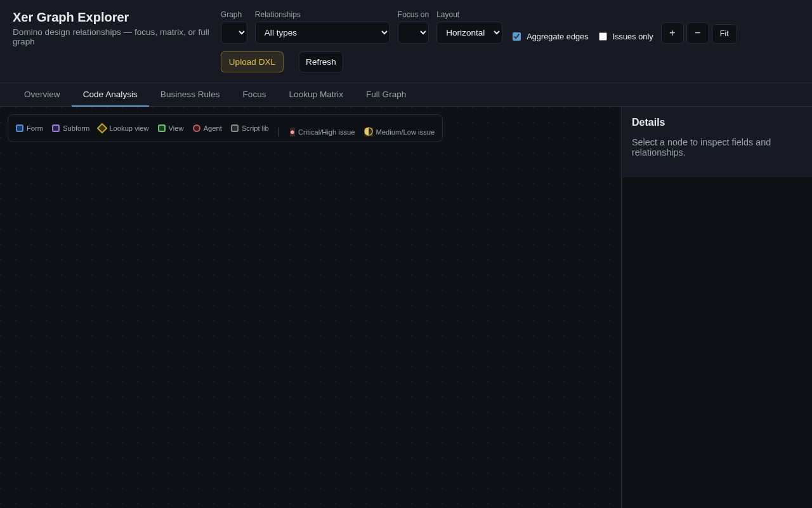Switch to the Full Graph tab
This screenshot has height=508, width=812.
[386, 95]
